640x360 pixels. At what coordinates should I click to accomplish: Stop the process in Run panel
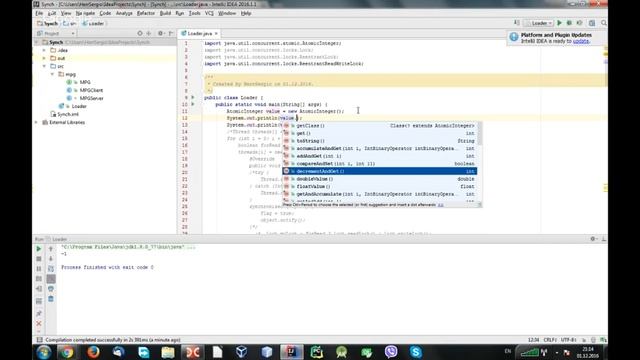tap(39, 259)
